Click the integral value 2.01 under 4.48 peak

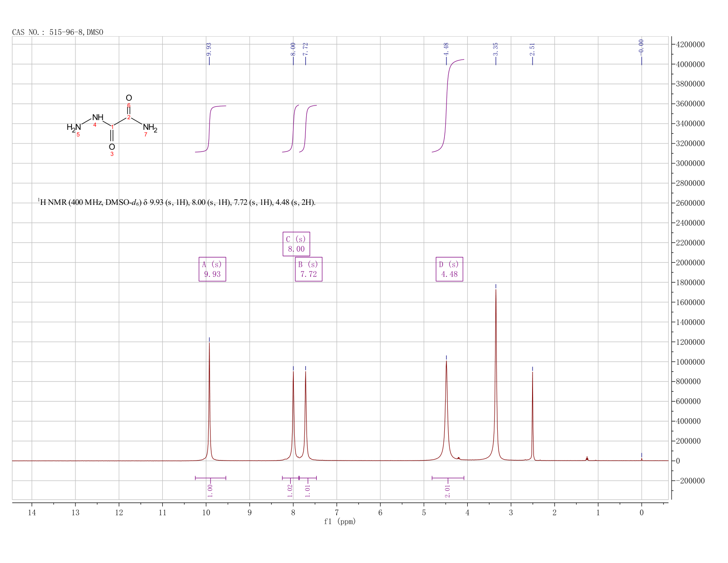coord(447,490)
